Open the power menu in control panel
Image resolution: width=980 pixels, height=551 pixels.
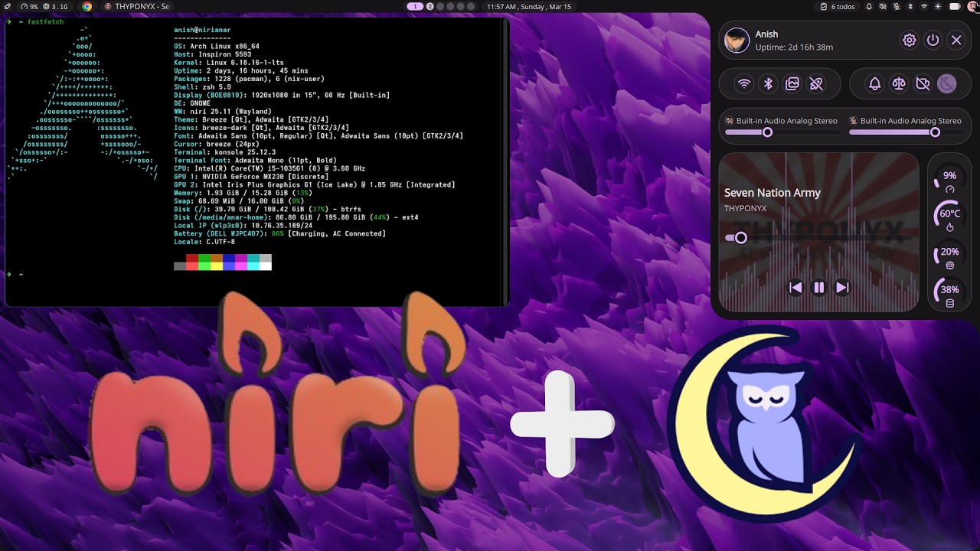933,41
